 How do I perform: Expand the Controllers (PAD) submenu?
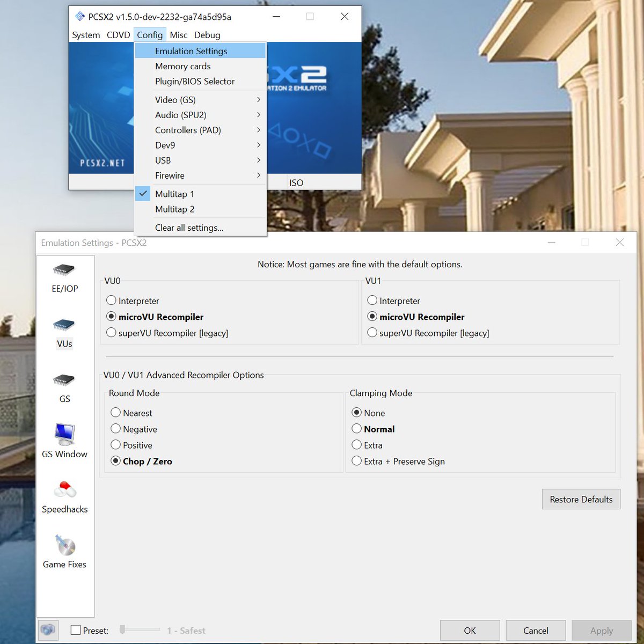point(200,130)
